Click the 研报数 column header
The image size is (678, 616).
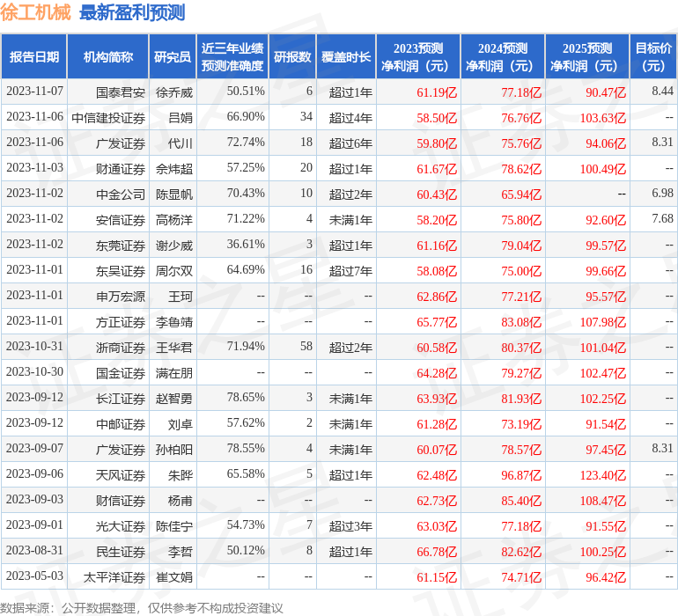tap(292, 56)
